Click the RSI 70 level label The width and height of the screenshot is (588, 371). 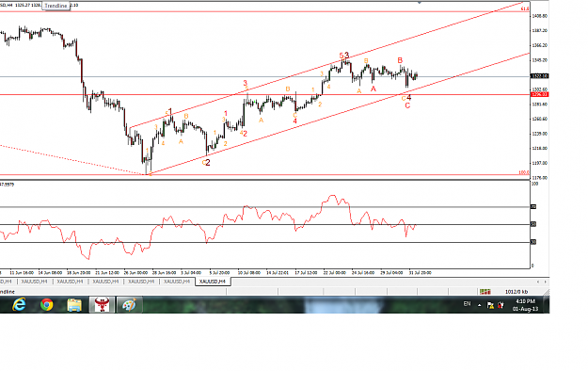point(533,206)
